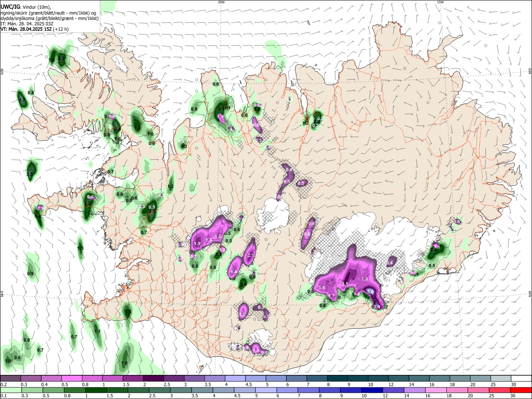Click the 0.8 green swatch in lower legend
The image size is (532, 399).
(x=74, y=390)
